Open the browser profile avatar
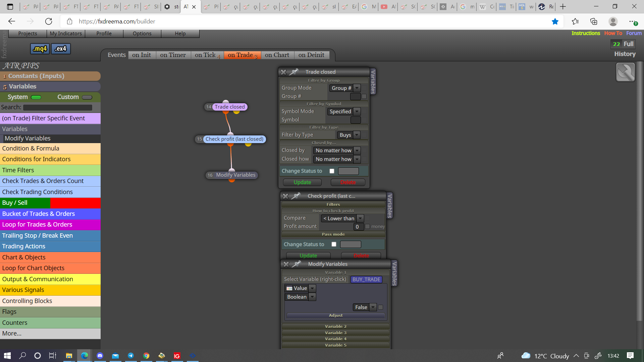 click(x=613, y=21)
